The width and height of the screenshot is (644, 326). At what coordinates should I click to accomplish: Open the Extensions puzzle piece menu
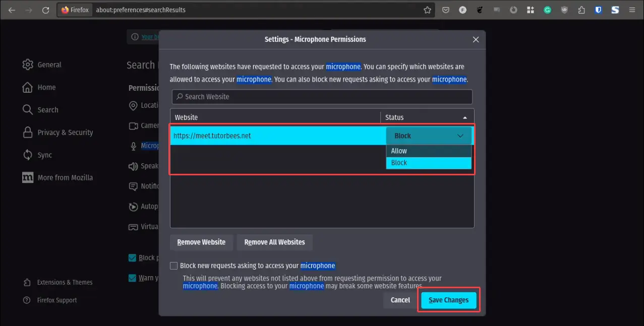tap(581, 10)
